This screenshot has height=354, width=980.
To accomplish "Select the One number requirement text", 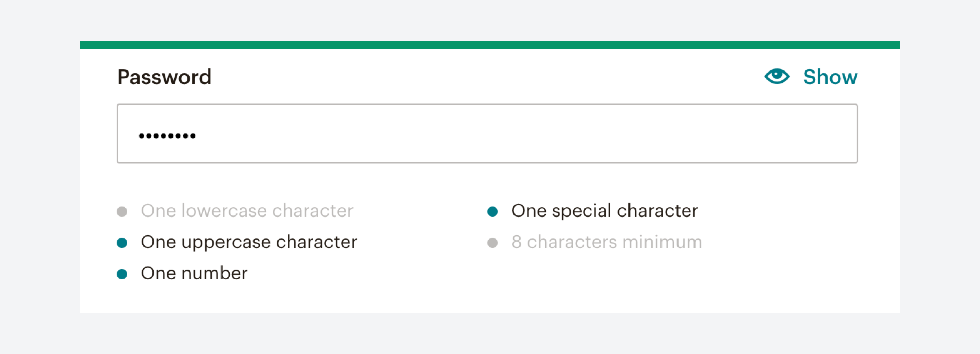I will 194,273.
